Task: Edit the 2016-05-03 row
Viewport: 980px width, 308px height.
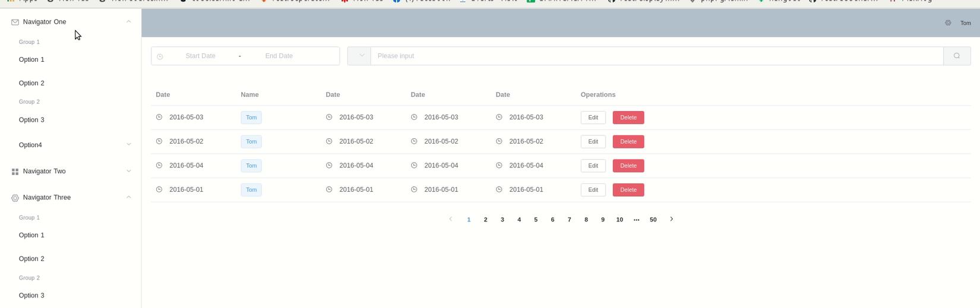Action: (x=593, y=118)
